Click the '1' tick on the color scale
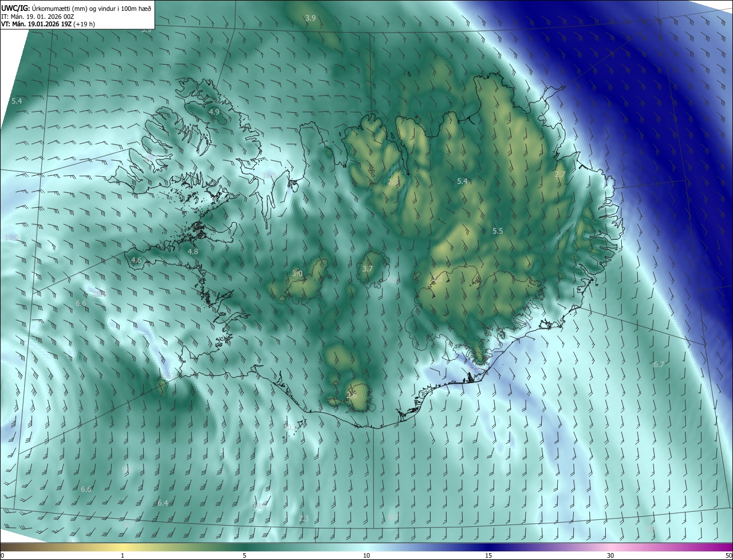 point(123,555)
